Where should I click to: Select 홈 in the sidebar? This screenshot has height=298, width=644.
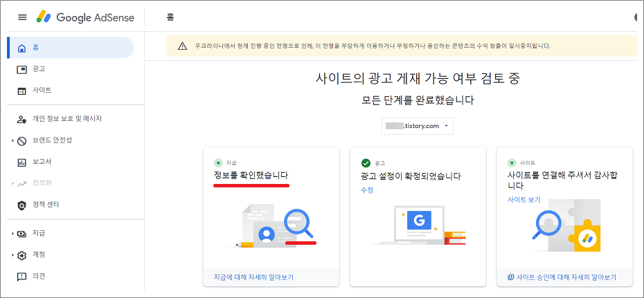coord(71,48)
